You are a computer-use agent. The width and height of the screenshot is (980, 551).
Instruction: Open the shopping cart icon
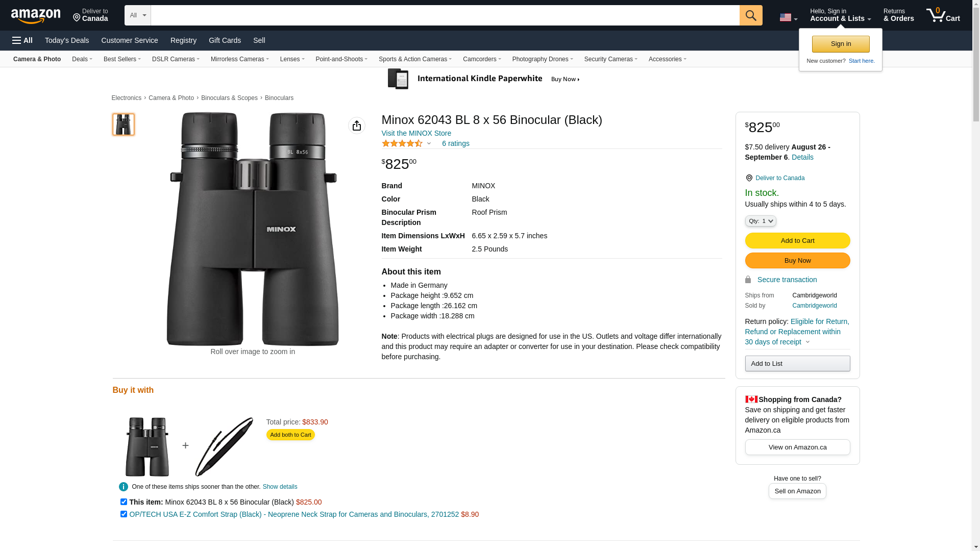click(943, 15)
